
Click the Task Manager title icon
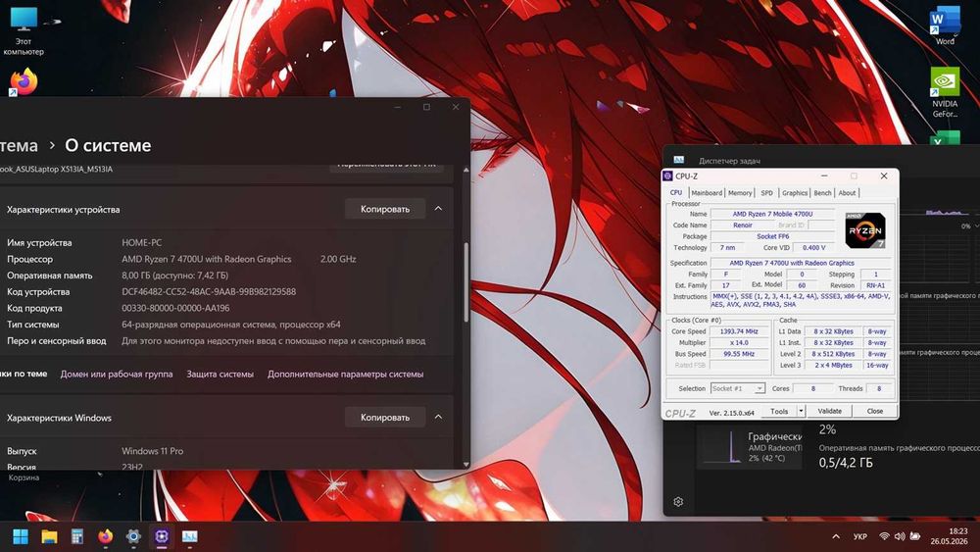[679, 160]
